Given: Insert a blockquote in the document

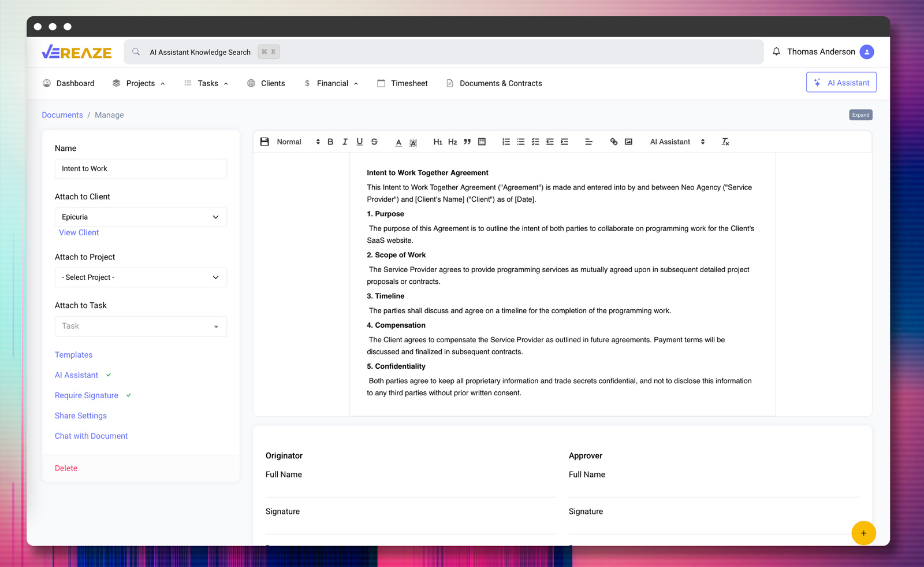Looking at the screenshot, I should point(467,142).
